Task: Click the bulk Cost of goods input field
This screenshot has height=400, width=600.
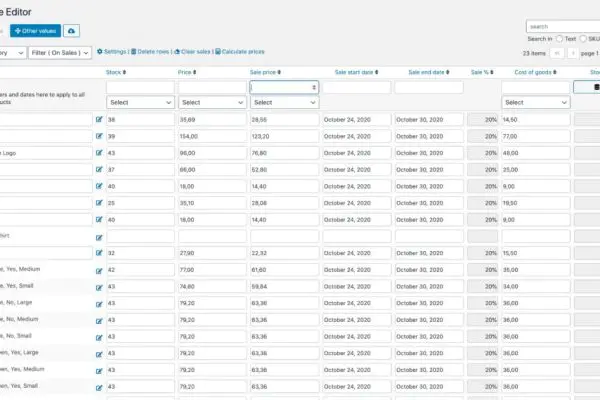Action: point(536,87)
